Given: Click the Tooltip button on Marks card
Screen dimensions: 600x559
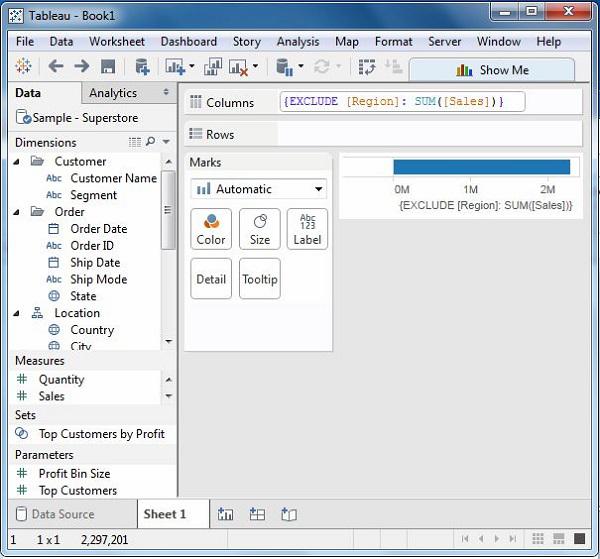Looking at the screenshot, I should (x=260, y=279).
